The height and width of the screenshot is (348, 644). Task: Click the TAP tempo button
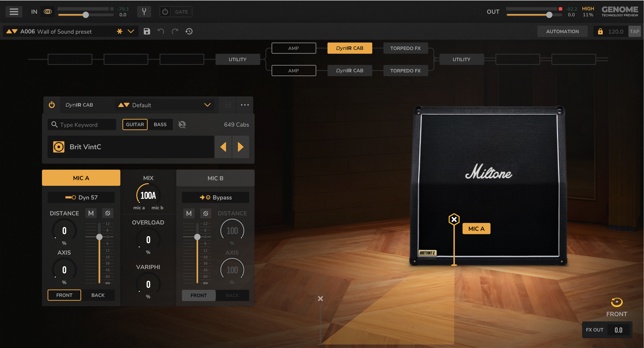point(634,31)
